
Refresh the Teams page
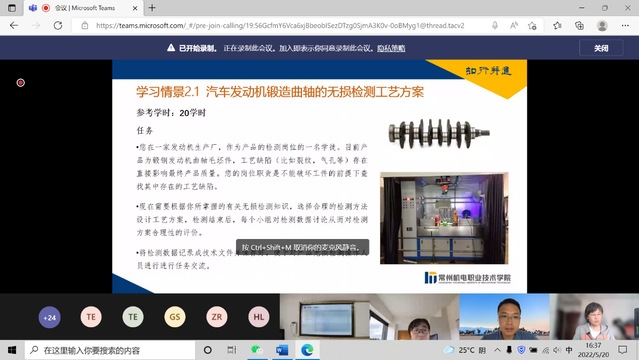pos(58,25)
